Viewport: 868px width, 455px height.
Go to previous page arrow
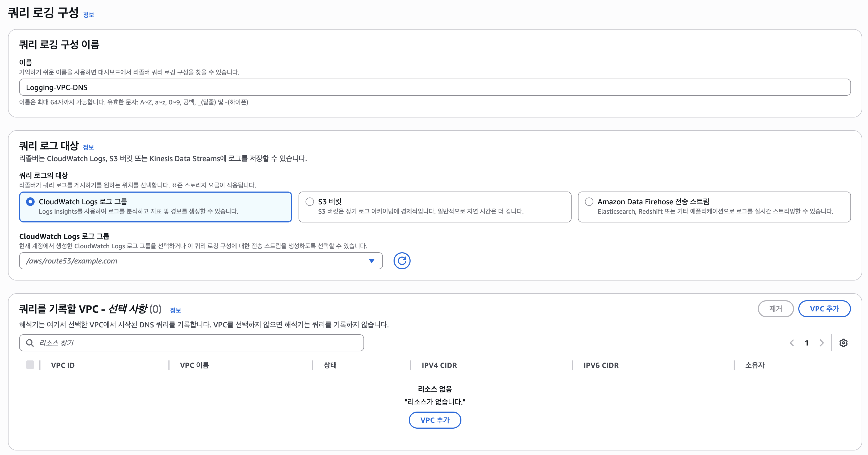792,343
